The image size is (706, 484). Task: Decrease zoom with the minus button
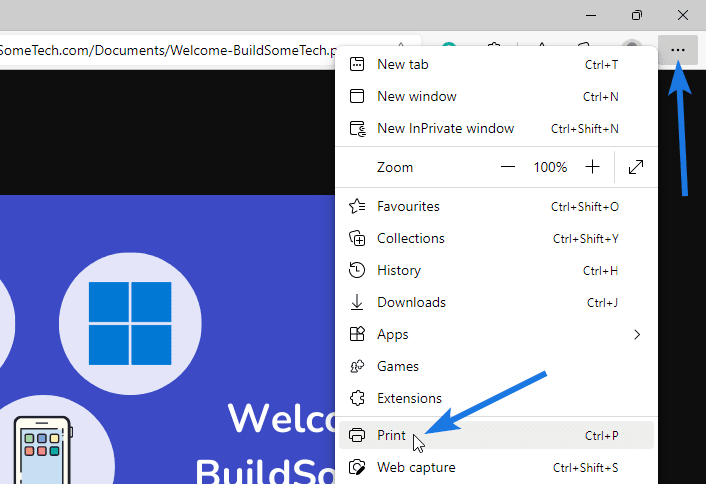[x=509, y=167]
